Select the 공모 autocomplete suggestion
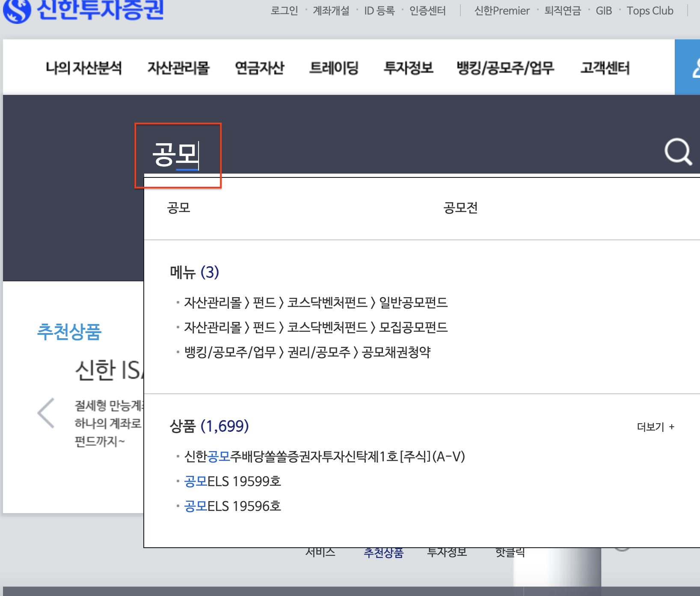 (179, 208)
